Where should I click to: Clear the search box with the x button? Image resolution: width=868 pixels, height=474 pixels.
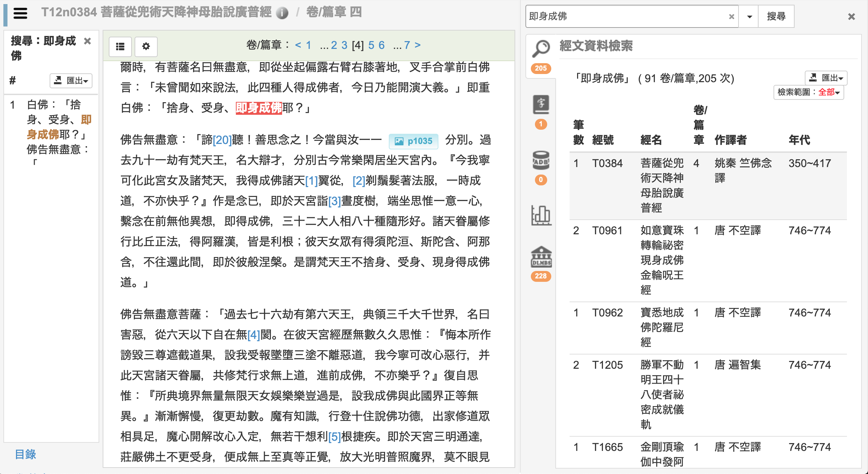coord(731,16)
